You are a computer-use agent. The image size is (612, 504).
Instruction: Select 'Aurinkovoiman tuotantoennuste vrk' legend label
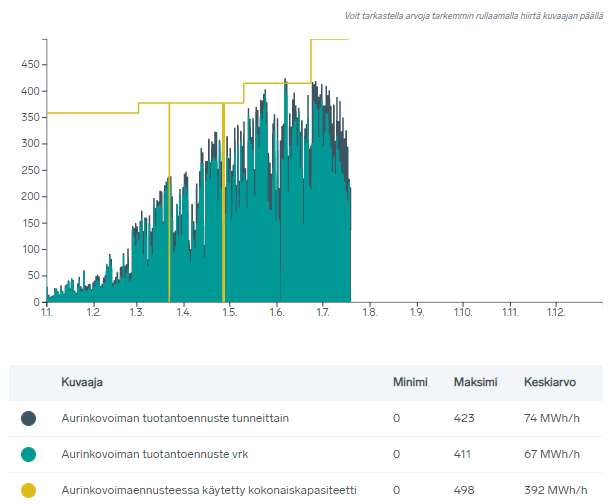tap(155, 454)
